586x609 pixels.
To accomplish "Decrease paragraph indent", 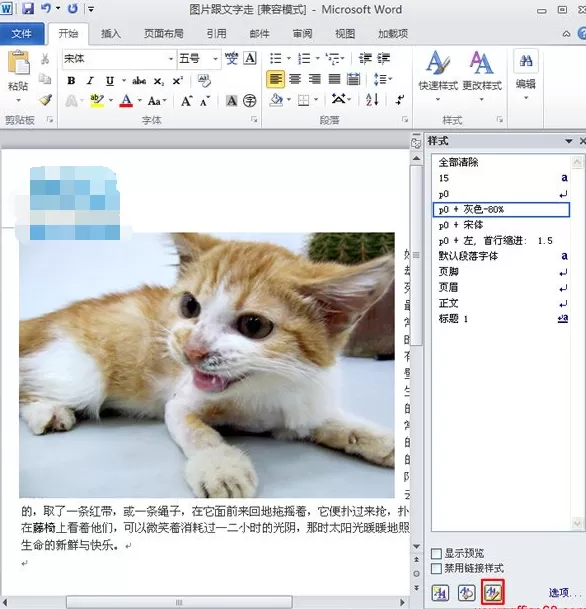I will [365, 58].
